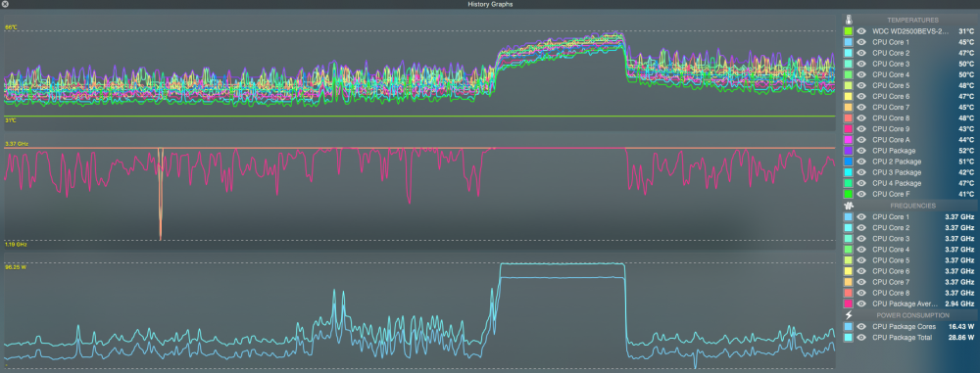Close the History Graphs window

[x=5, y=4]
